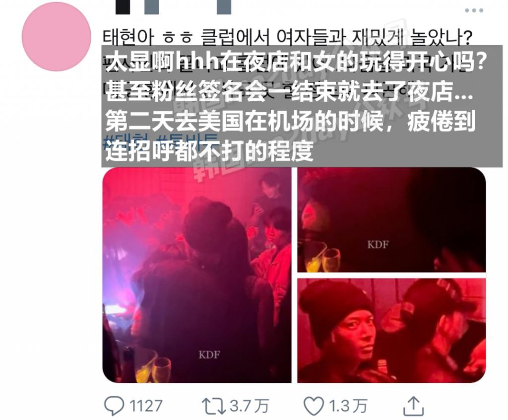Screen dimensions: 508x420
Task: Click the redacted username above the tweet
Action: pyautogui.click(x=173, y=7)
